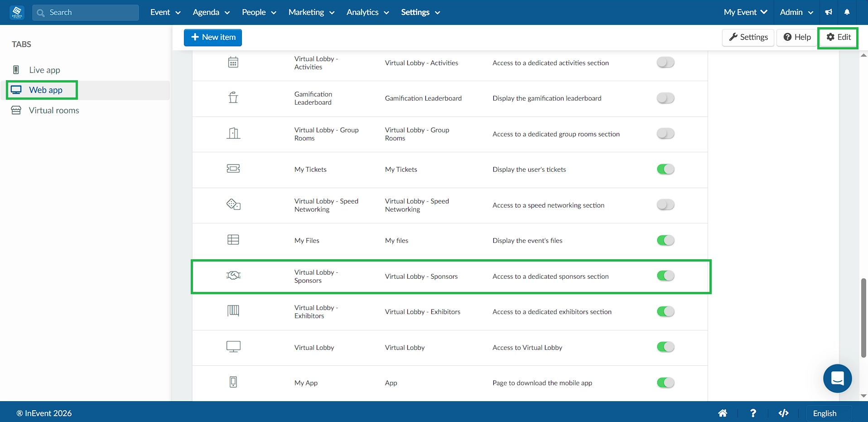The width and height of the screenshot is (868, 422).
Task: Open the Admin dropdown
Action: point(796,12)
